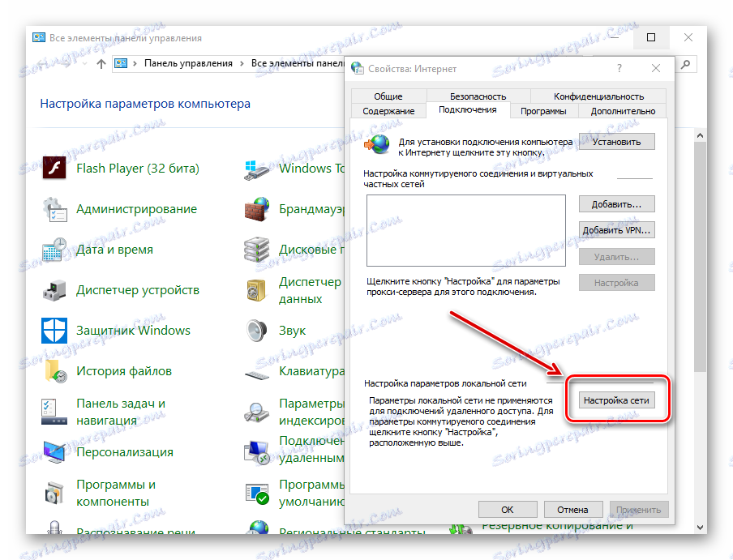This screenshot has height=560, width=733.
Task: Open the Конфиденциальность tab
Action: click(x=598, y=96)
